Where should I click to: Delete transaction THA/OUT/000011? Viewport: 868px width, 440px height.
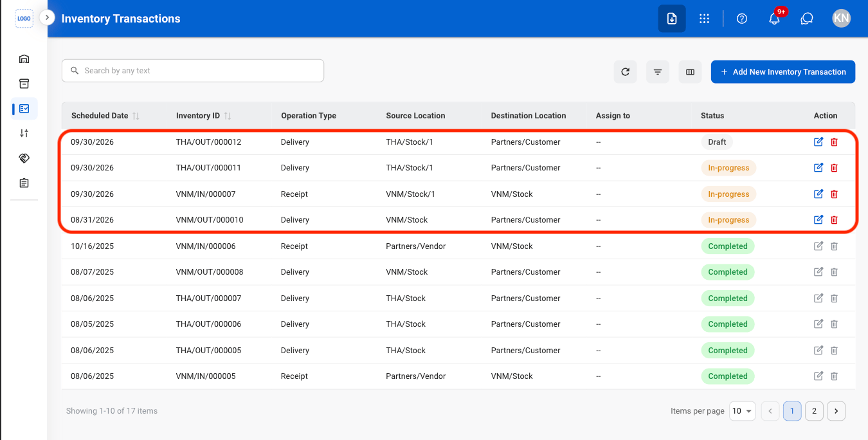[x=834, y=168]
